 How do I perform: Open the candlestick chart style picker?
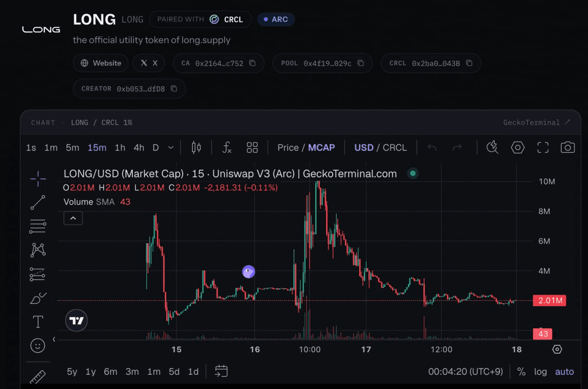196,148
